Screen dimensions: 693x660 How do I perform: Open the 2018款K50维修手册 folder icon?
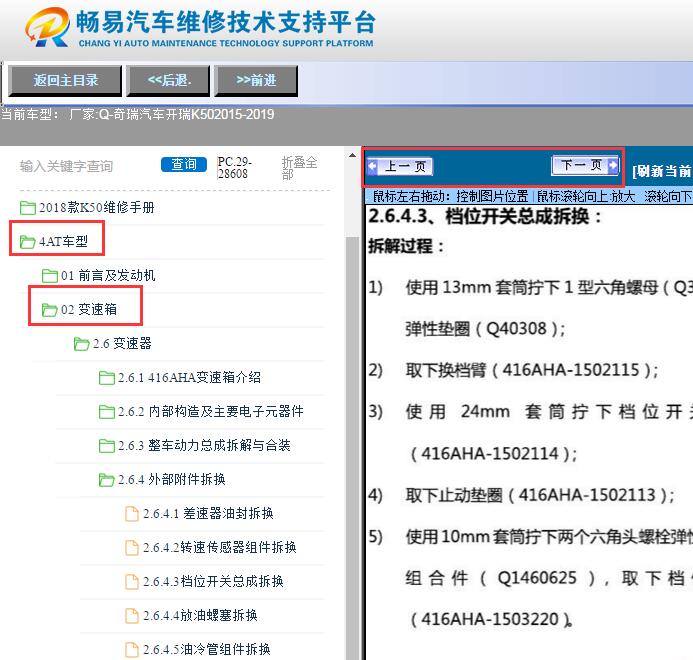[28, 207]
